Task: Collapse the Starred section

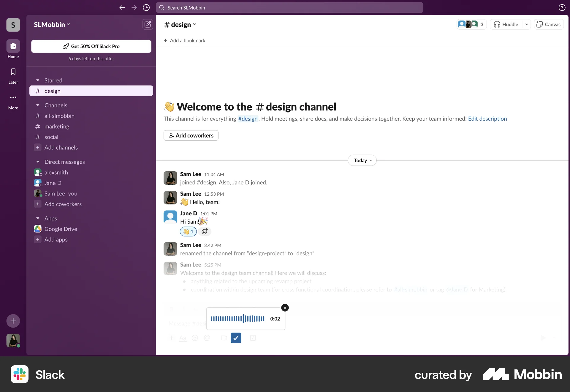Action: click(x=38, y=80)
